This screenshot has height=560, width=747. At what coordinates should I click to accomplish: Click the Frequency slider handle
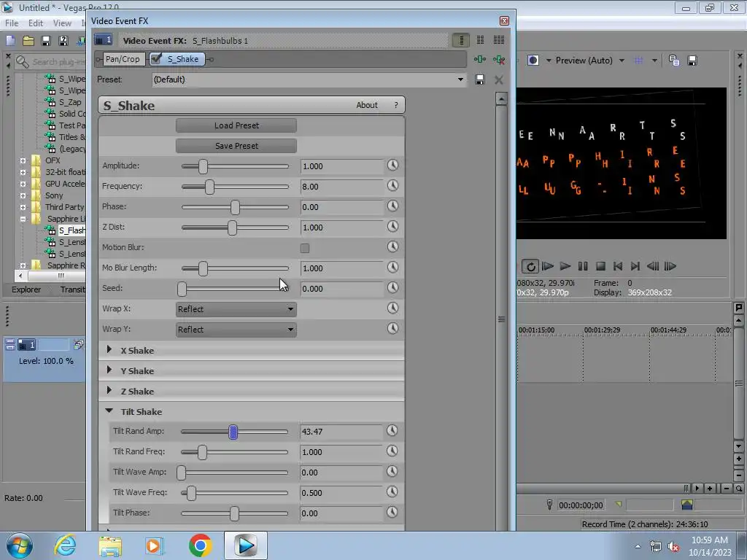[209, 187]
